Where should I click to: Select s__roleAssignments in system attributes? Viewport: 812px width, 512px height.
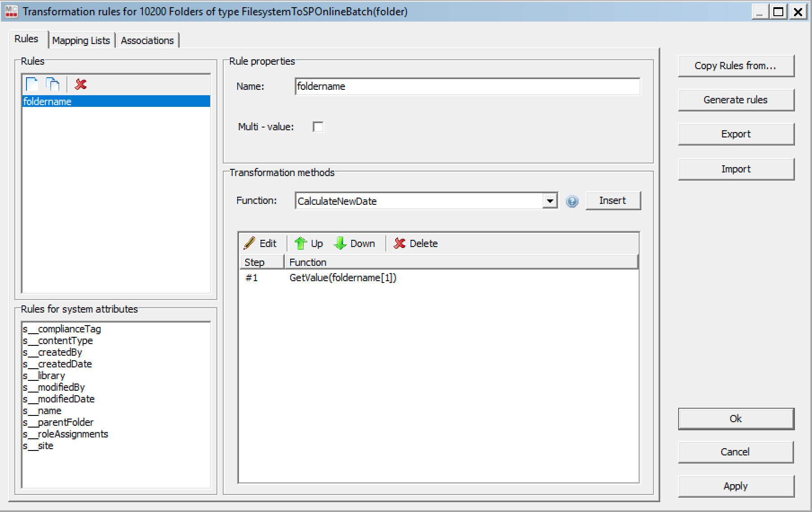pos(66,434)
